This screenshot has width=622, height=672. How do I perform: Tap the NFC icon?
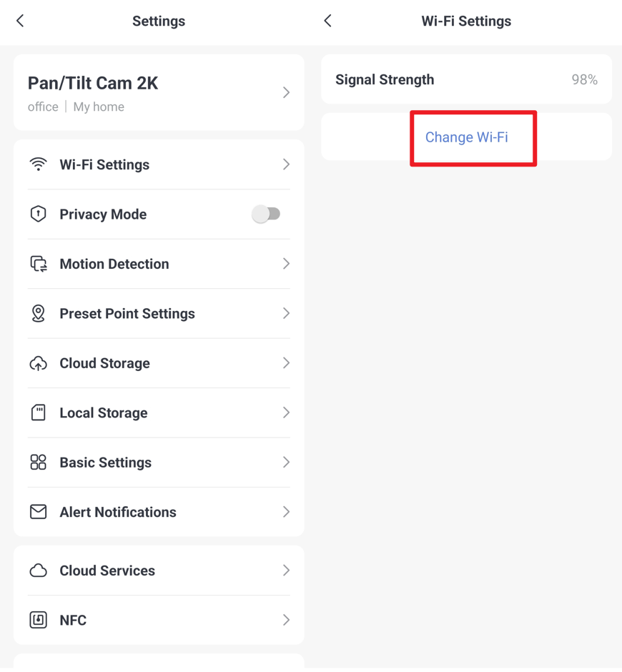click(38, 620)
